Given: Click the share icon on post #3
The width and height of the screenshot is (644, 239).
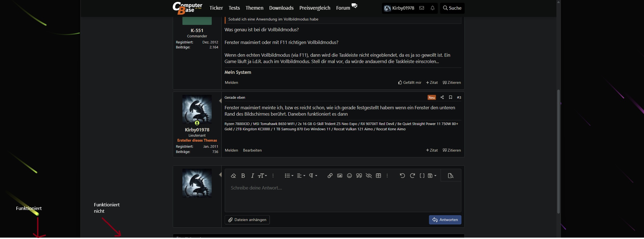Looking at the screenshot, I should pyautogui.click(x=442, y=97).
